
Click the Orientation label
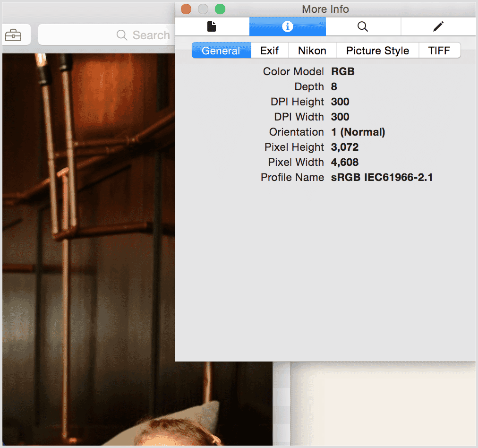click(297, 132)
